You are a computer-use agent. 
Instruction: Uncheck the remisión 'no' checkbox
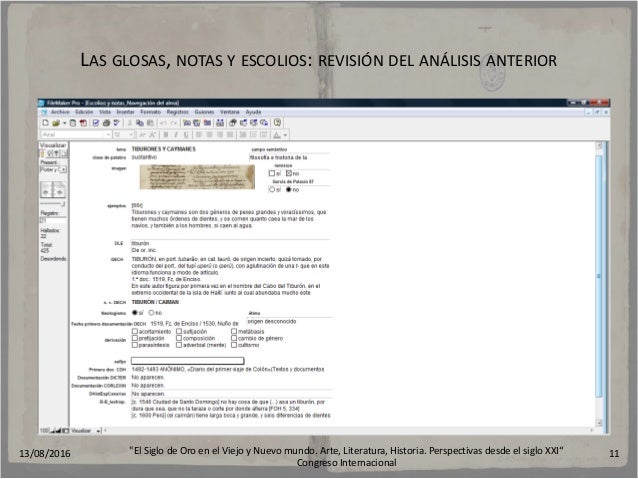tap(288, 173)
